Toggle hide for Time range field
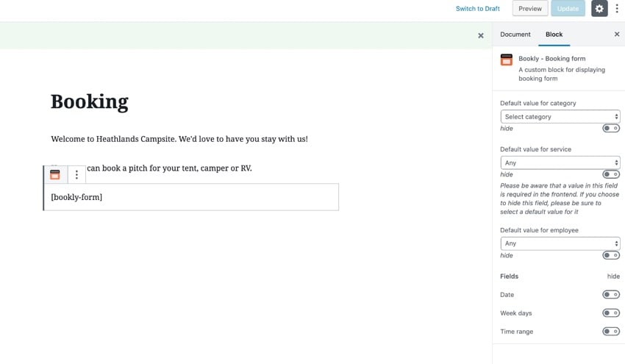The image size is (625, 364). click(x=610, y=332)
